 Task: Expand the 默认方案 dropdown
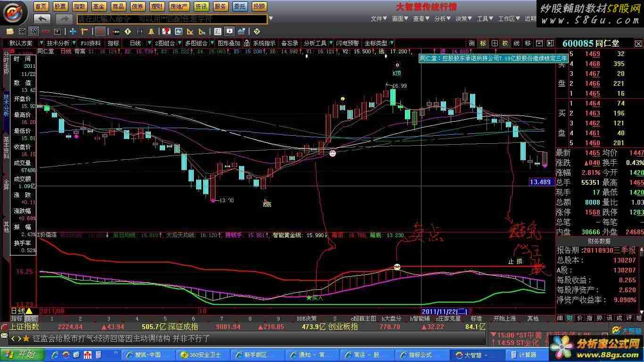(41, 43)
